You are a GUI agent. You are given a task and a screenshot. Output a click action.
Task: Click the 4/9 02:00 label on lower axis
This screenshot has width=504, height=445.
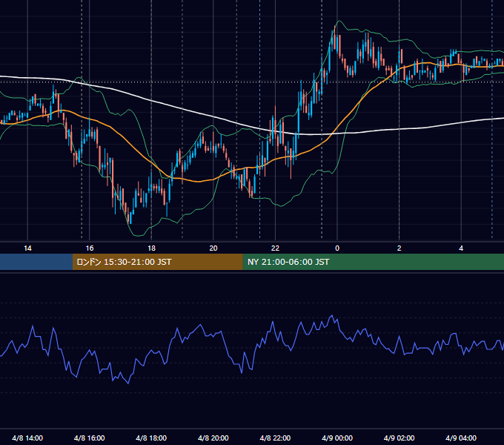[x=399, y=438]
